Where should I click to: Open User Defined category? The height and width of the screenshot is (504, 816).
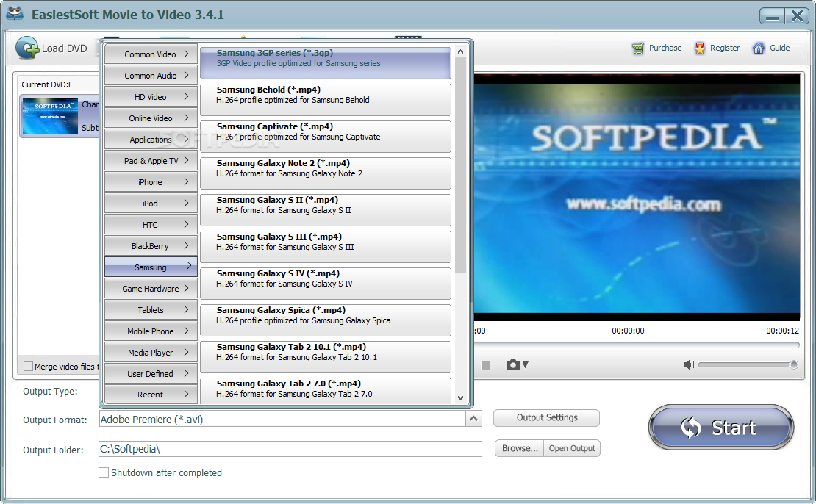[x=151, y=373]
